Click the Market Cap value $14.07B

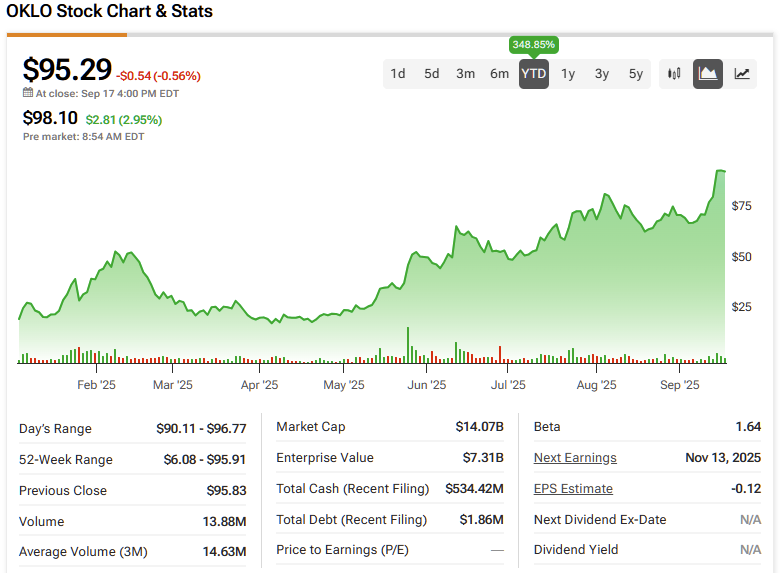click(x=479, y=427)
